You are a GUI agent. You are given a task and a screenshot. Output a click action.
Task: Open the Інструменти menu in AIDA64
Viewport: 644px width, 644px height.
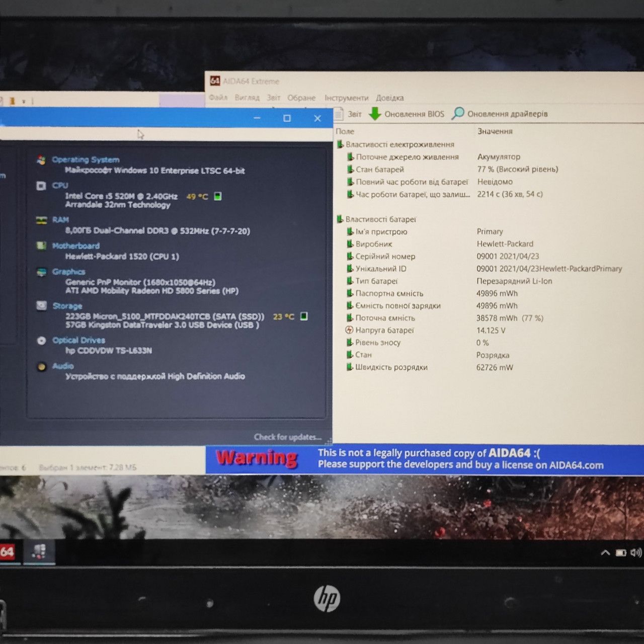coord(347,98)
